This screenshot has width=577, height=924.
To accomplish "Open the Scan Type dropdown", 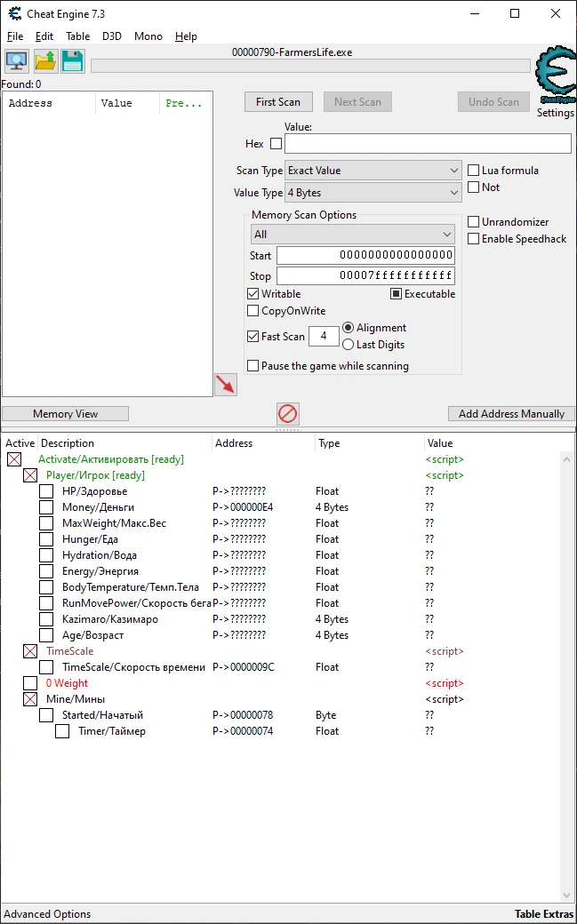I will coord(373,171).
